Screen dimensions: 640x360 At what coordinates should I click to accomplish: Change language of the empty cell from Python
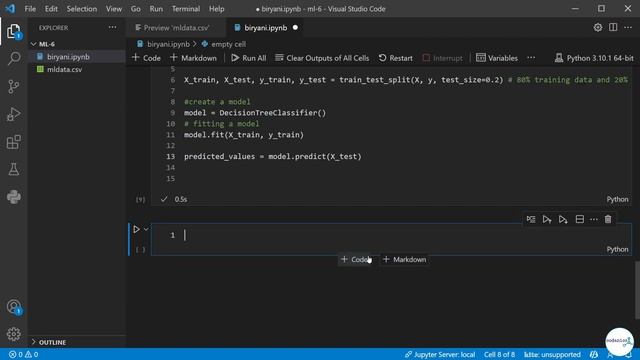617,249
